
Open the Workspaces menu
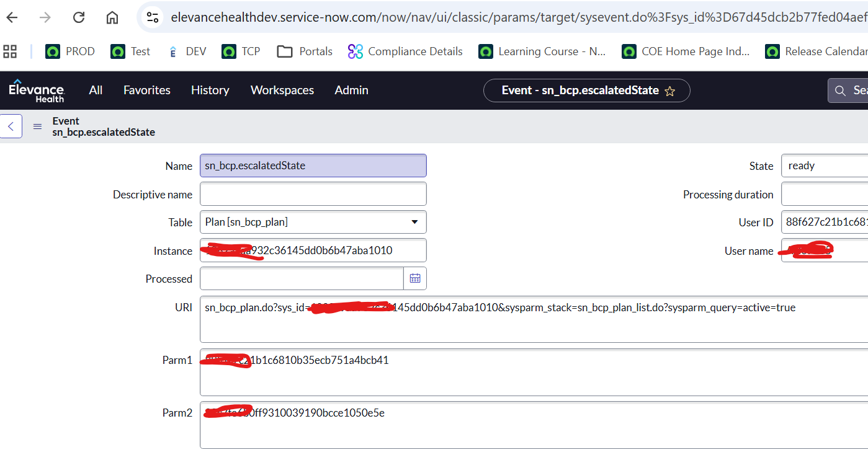click(282, 91)
